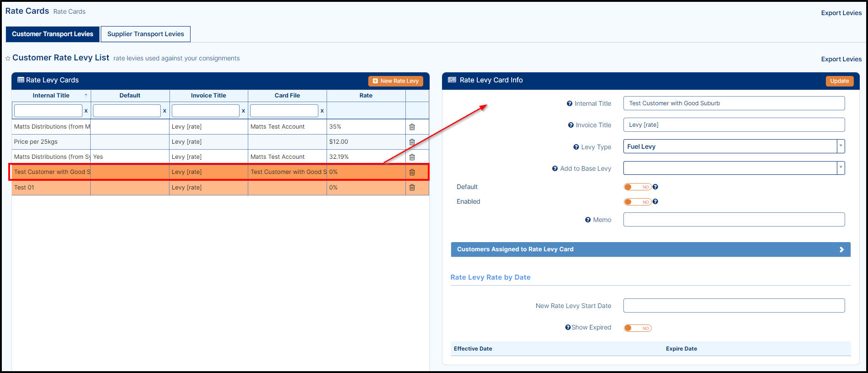Click the help icon beside Internal Title label
This screenshot has height=373, width=868.
569,104
